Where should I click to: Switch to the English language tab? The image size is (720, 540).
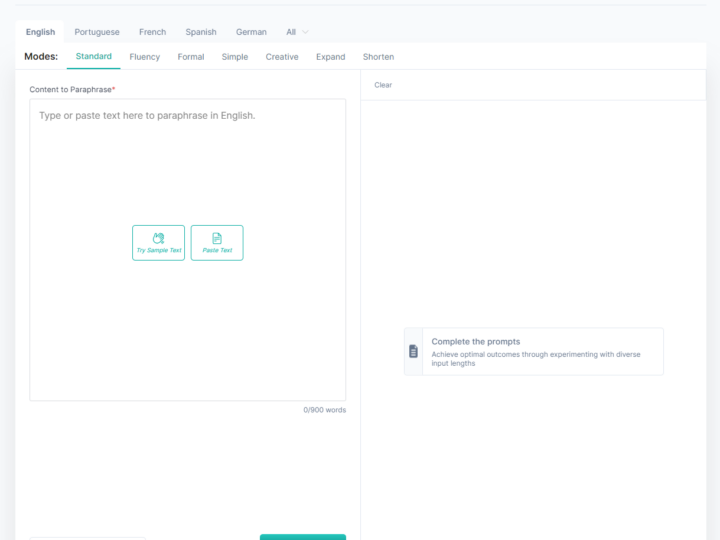(41, 32)
